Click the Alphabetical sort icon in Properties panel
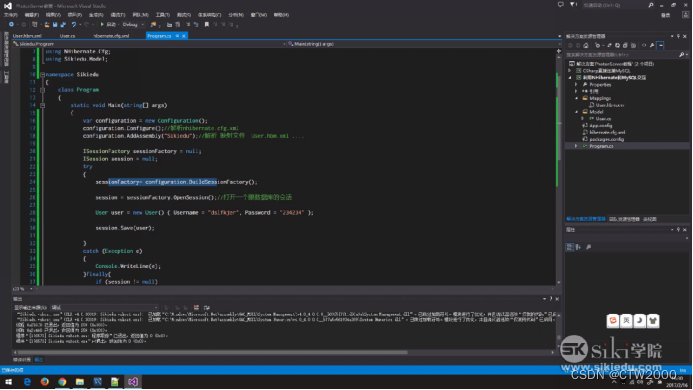The width and height of the screenshot is (693, 390). (x=578, y=247)
